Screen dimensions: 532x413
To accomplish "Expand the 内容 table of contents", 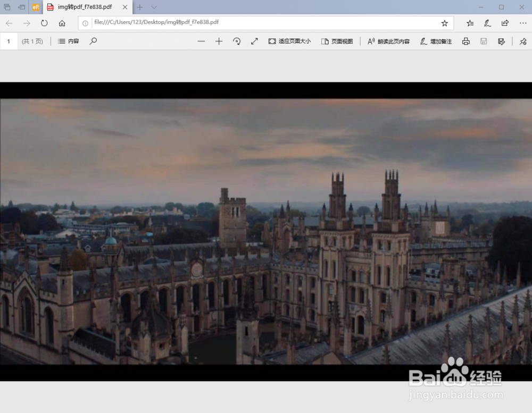I will click(68, 41).
